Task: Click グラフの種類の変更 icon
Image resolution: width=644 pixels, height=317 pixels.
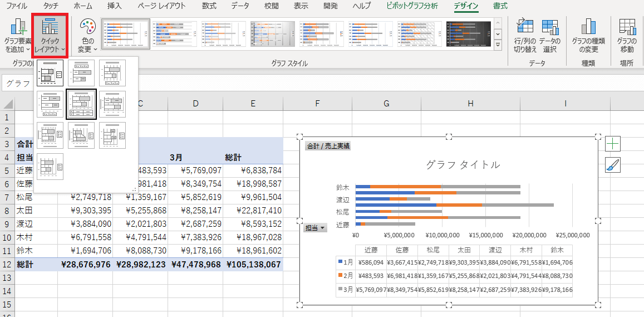Action: [x=588, y=36]
